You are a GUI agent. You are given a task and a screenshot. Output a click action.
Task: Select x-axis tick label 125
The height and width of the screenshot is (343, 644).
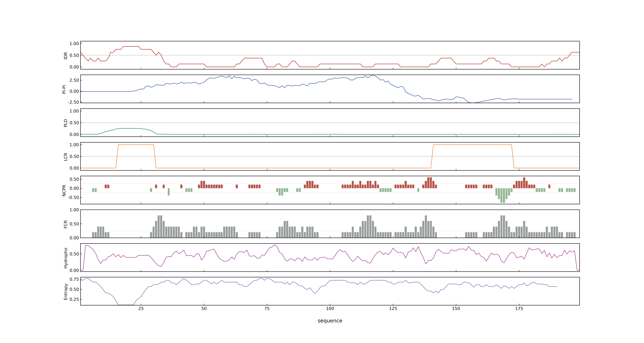(393, 309)
